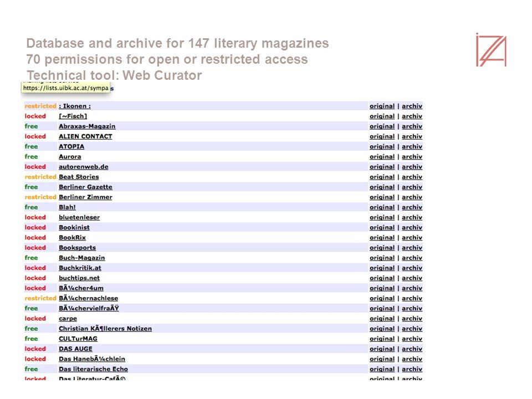Open archiv link for Bookinist
The width and height of the screenshot is (532, 399).
pos(412,228)
